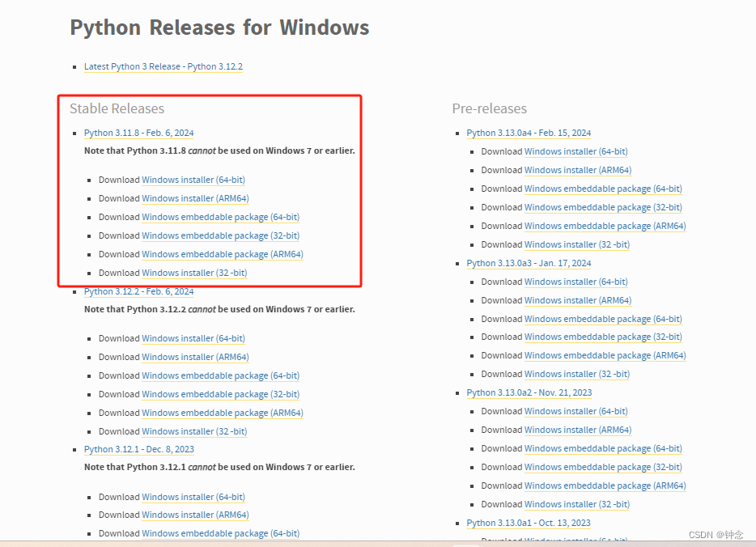Click the 'Python Releases for Windows' page heading
This screenshot has height=547, width=756.
[x=220, y=28]
